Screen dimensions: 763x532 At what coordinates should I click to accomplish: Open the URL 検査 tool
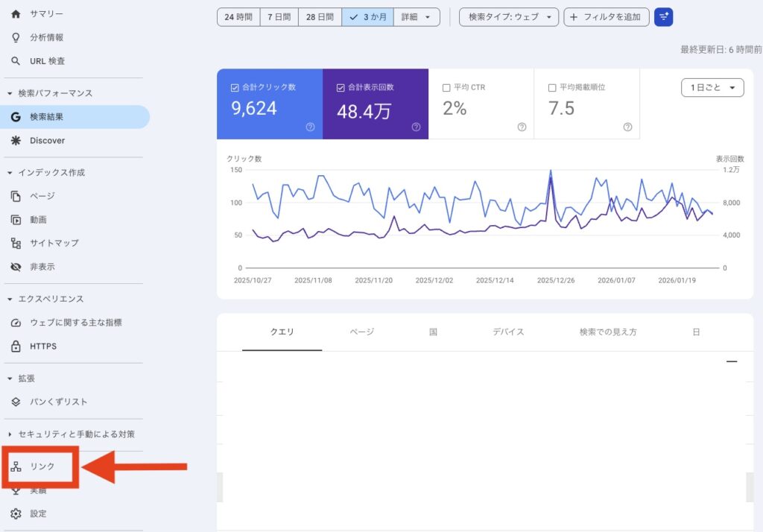tap(49, 62)
